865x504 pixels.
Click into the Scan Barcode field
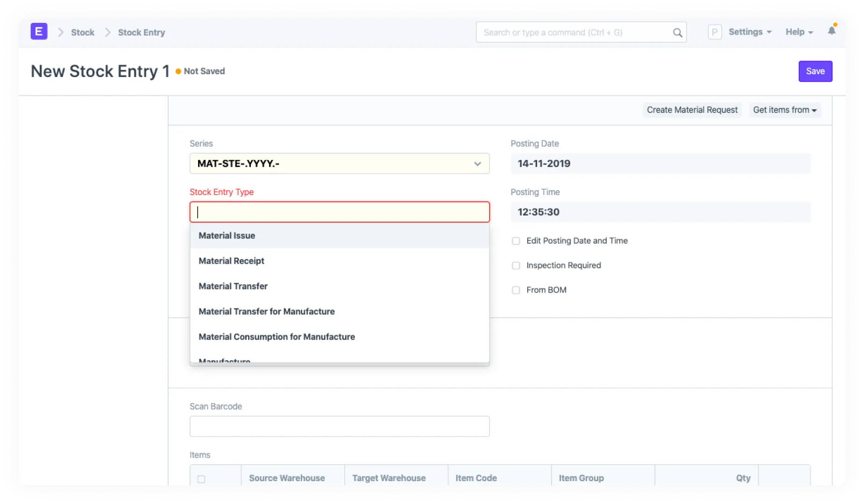(339, 427)
